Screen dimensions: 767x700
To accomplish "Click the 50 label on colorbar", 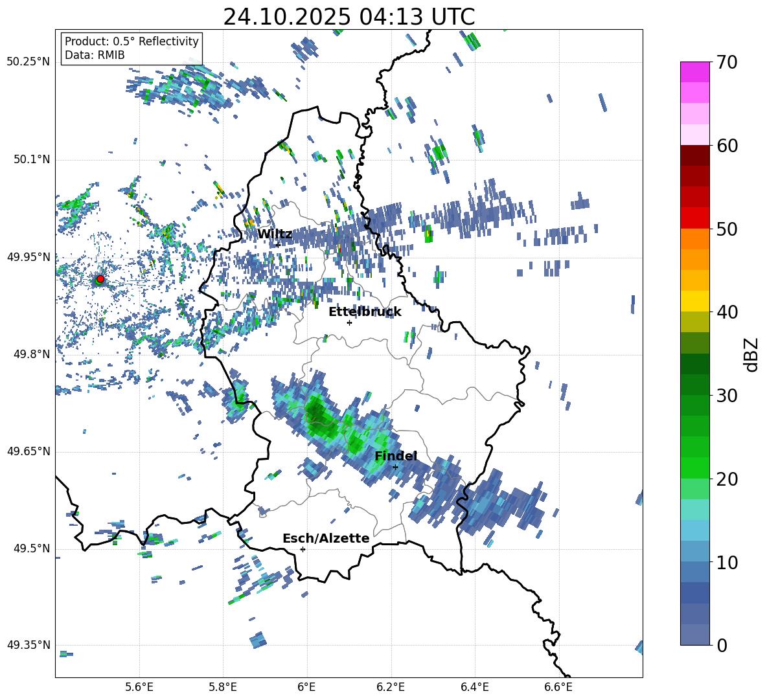I will 727,229.
